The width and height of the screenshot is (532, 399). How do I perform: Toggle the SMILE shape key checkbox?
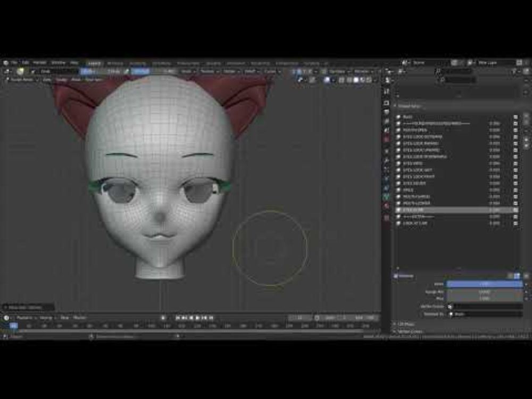[516, 190]
